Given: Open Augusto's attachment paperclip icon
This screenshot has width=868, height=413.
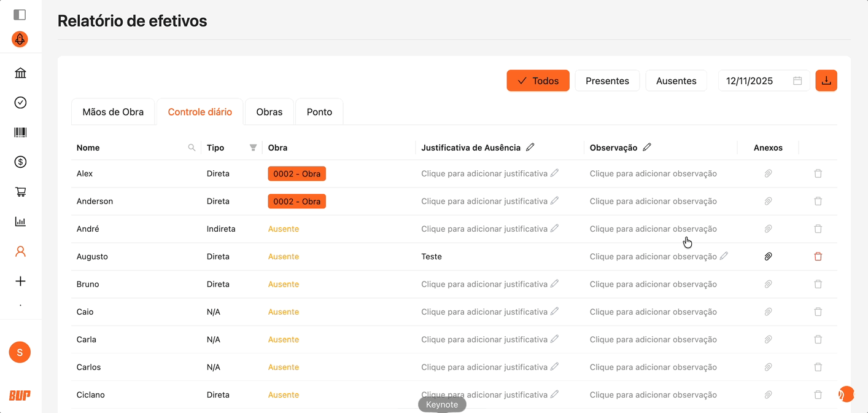Looking at the screenshot, I should point(768,256).
